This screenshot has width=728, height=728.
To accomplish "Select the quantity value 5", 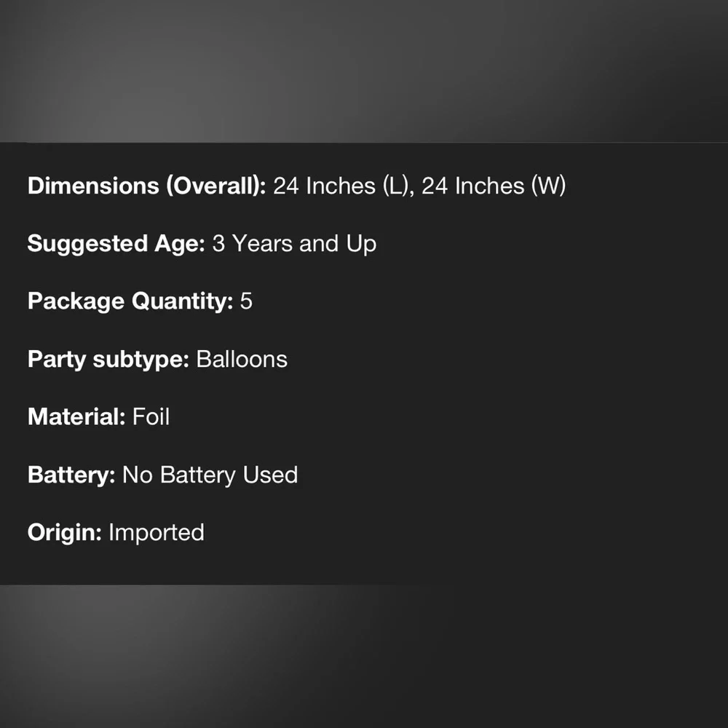I will pos(246,301).
